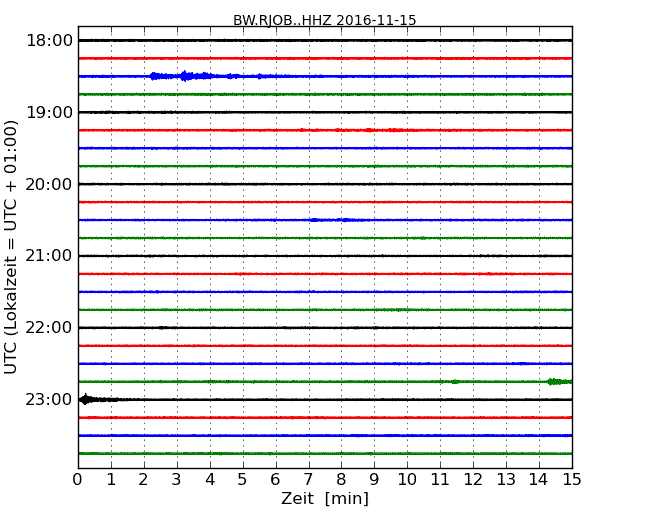This screenshot has height=520, width=650.
Task: Select the 22:00 time label
Action: click(x=49, y=328)
